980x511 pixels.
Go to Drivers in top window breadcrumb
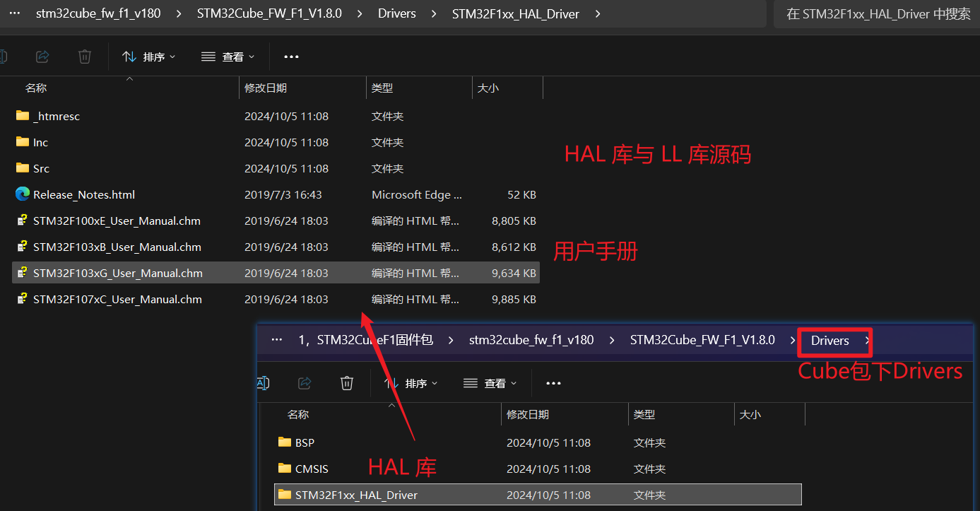397,13
